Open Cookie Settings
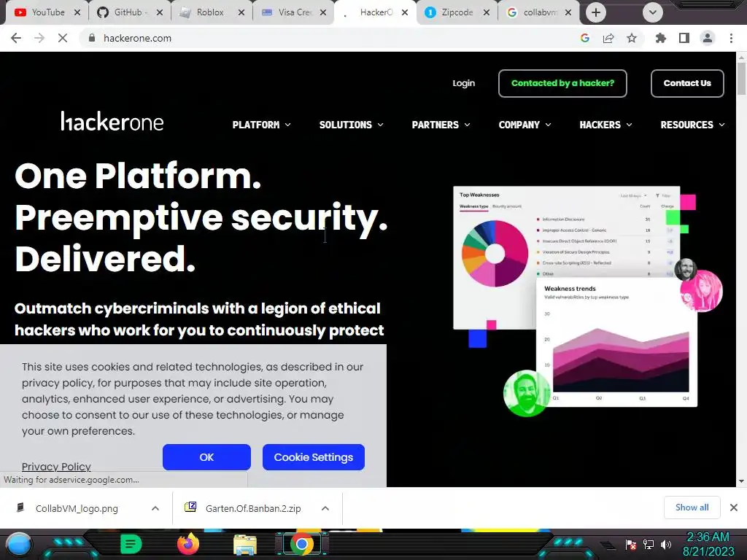 314,457
